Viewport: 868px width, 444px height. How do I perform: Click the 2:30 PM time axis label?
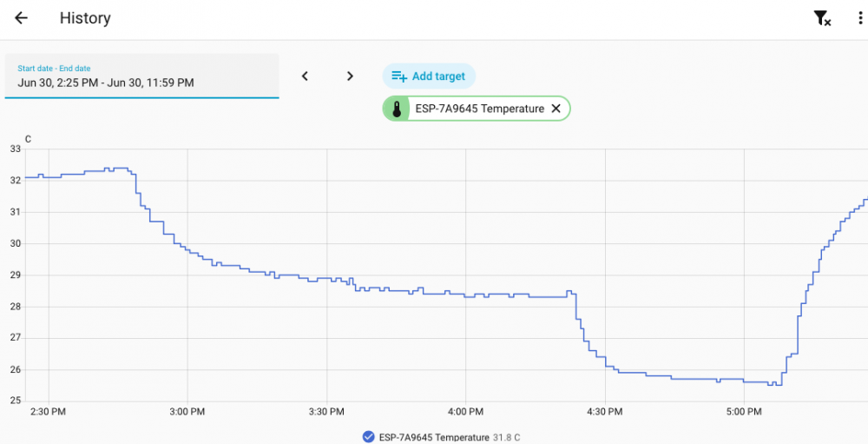click(x=49, y=412)
